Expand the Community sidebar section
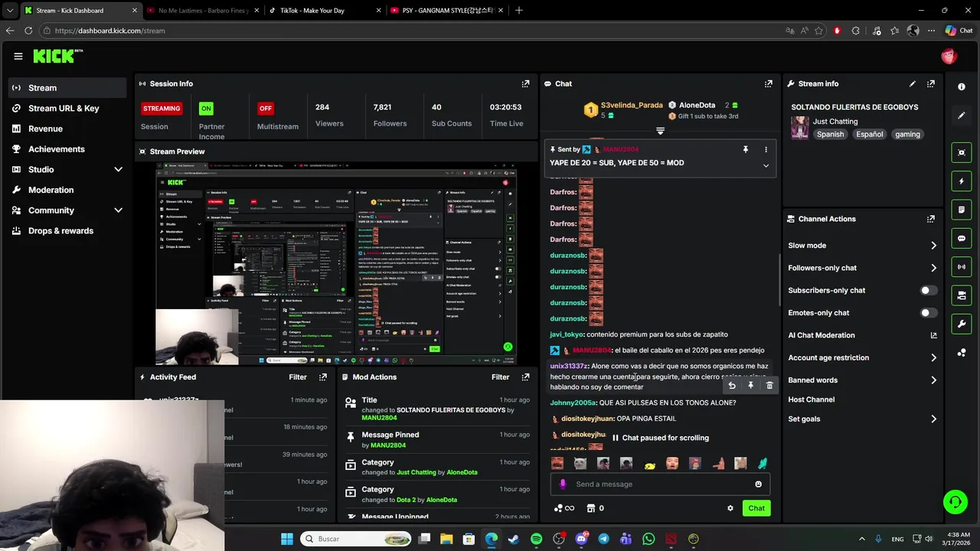980x551 pixels. (118, 210)
